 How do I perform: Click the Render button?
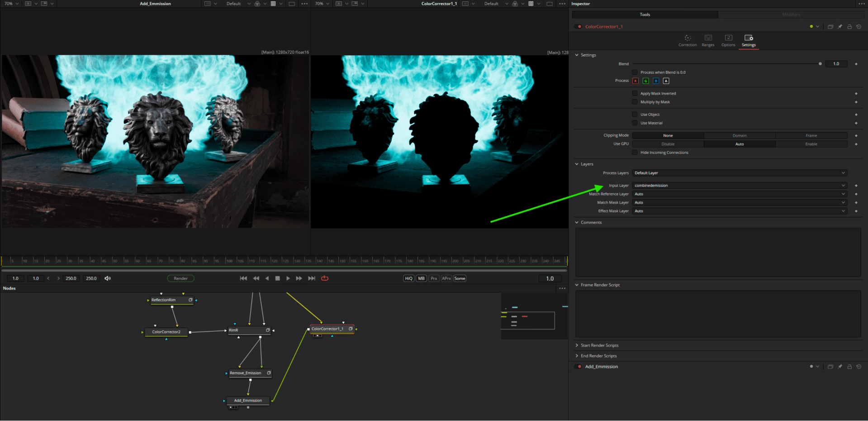pos(180,278)
